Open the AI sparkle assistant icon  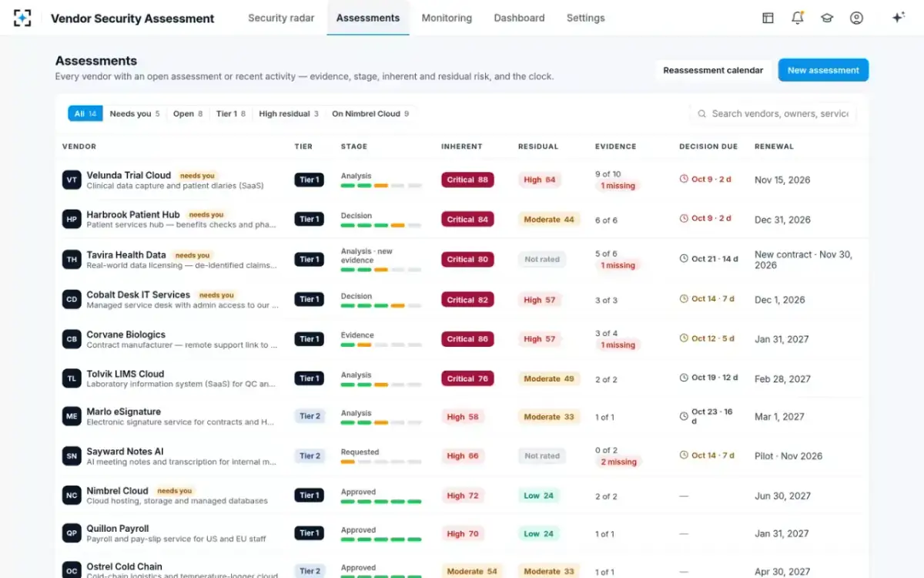(x=898, y=18)
